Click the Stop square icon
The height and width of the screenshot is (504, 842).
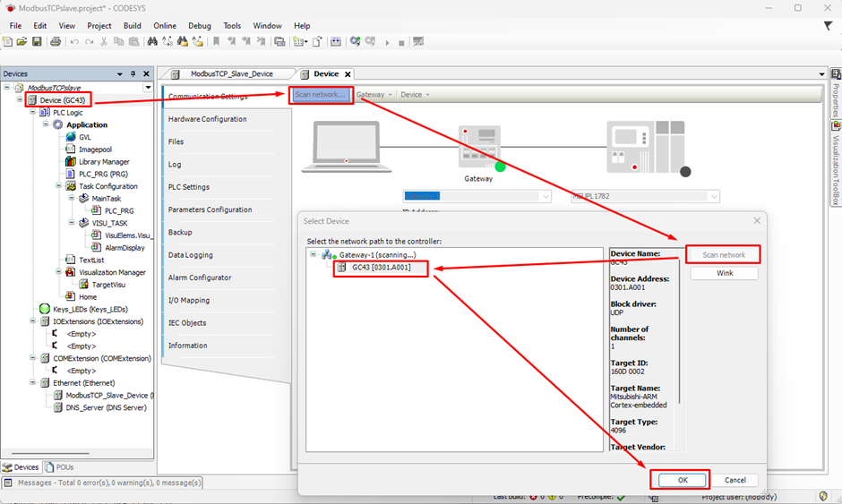point(401,43)
